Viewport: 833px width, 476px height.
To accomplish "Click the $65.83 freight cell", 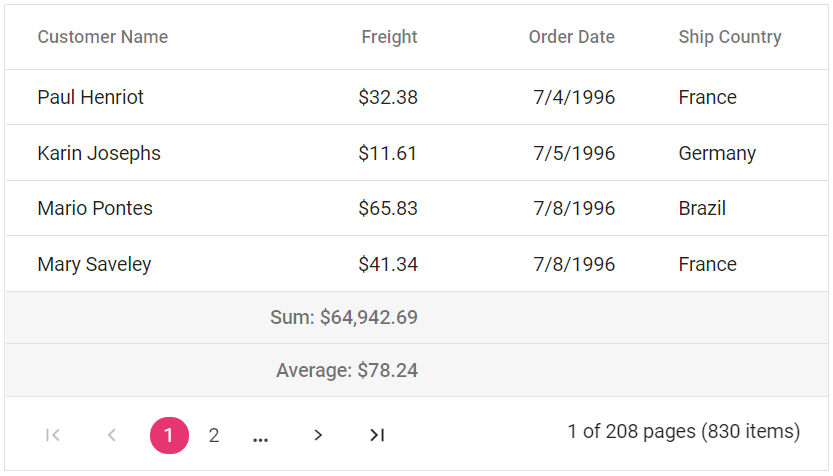I will [x=387, y=208].
